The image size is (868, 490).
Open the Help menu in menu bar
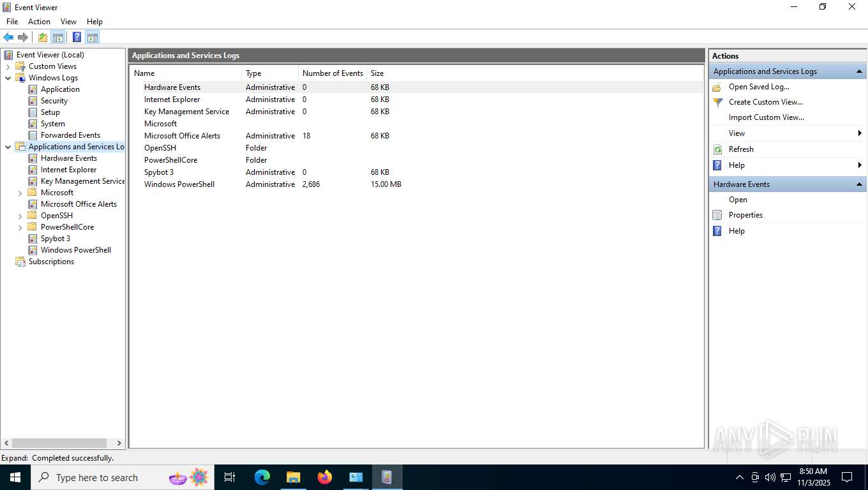[94, 22]
